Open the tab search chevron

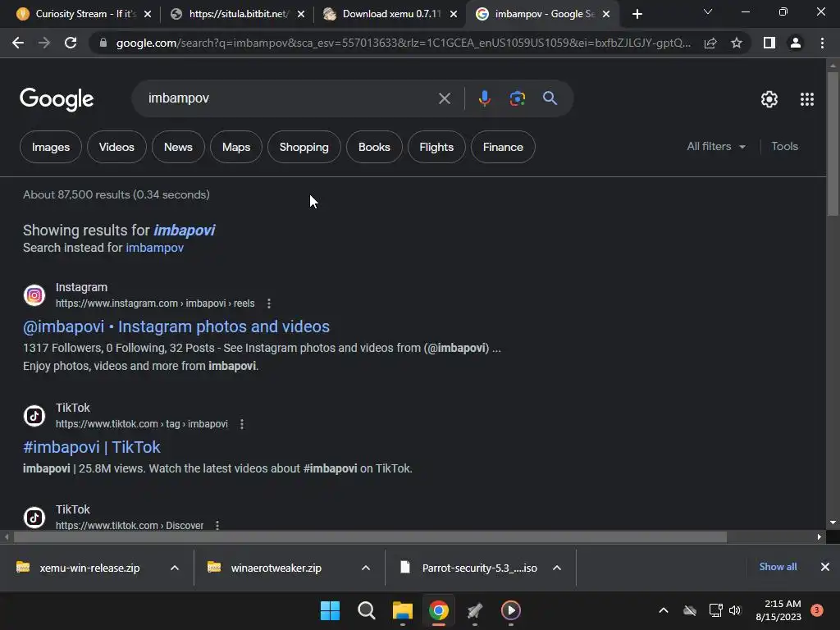click(x=708, y=11)
